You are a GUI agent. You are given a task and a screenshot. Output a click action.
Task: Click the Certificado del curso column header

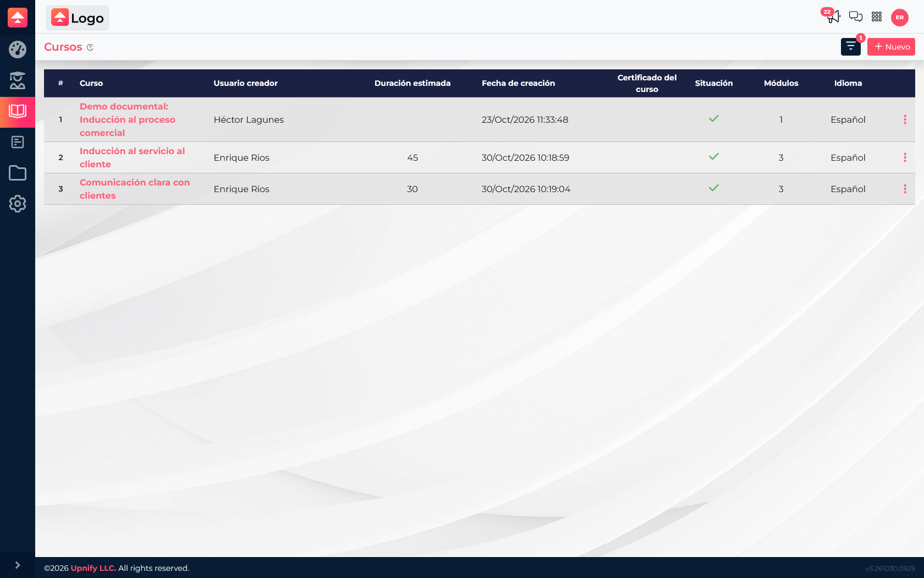click(x=647, y=83)
